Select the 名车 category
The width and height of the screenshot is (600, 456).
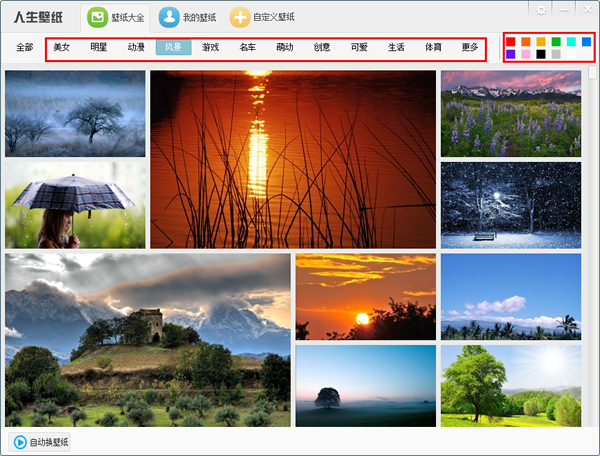[248, 47]
